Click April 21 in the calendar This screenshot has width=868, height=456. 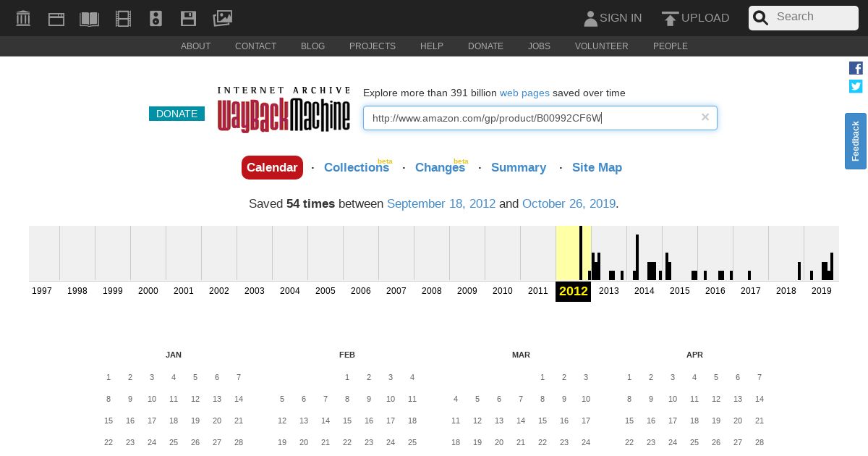click(759, 421)
